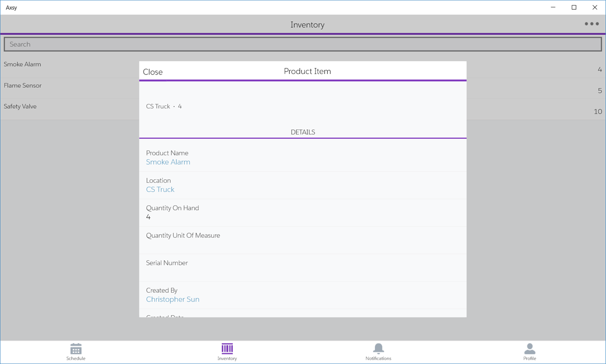
Task: Open Christopher Sun's profile link
Action: pyautogui.click(x=172, y=299)
